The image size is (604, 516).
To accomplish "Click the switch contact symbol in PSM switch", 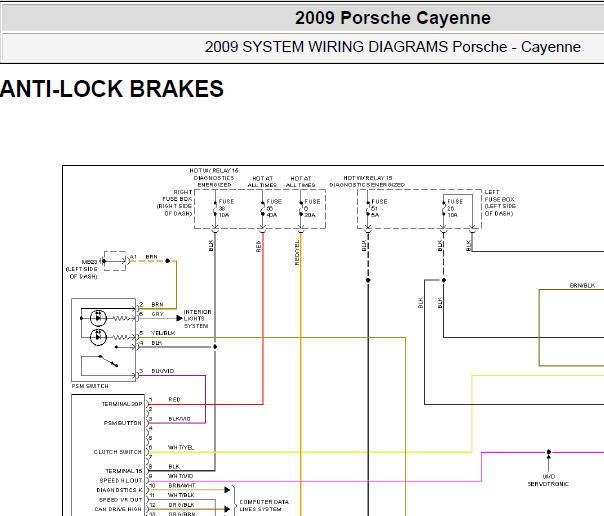I will [x=108, y=361].
